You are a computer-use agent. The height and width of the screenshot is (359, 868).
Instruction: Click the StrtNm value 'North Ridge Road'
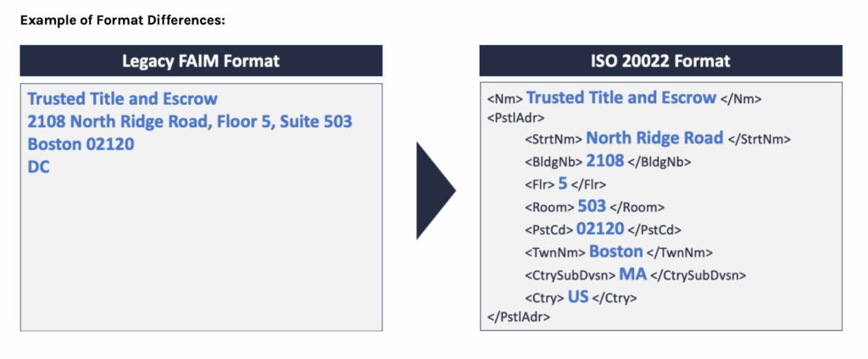(x=654, y=138)
